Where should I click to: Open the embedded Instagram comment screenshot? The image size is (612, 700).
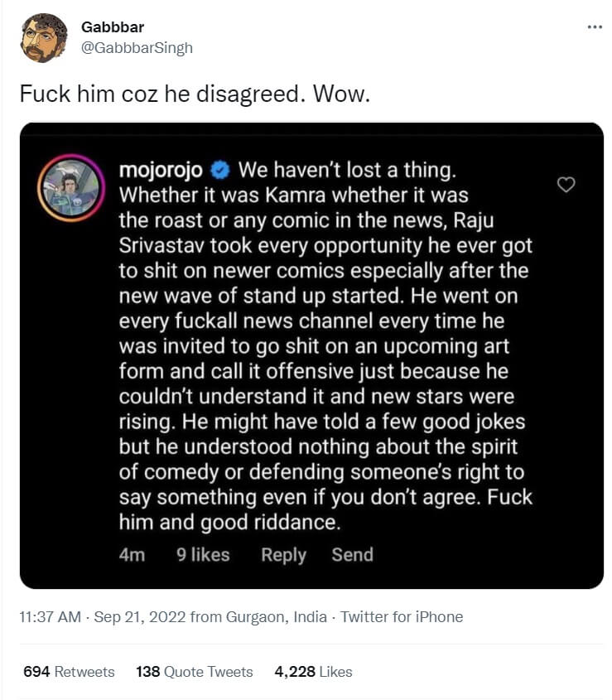pos(311,356)
